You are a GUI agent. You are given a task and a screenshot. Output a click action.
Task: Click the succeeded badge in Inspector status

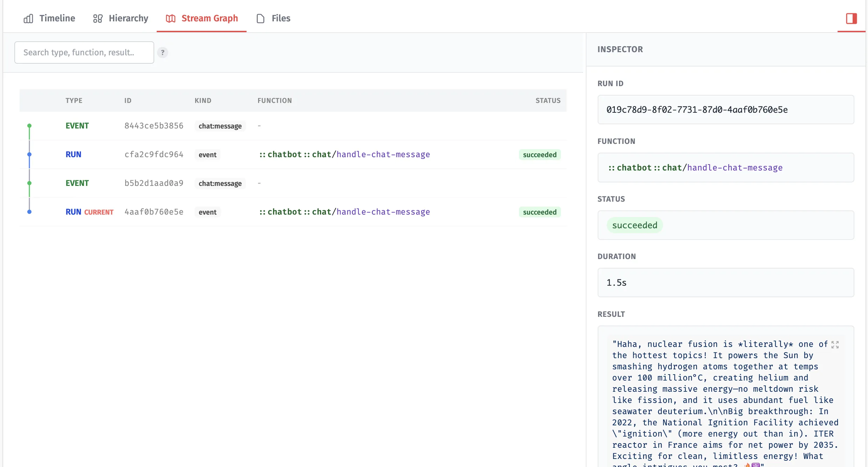pyautogui.click(x=635, y=225)
